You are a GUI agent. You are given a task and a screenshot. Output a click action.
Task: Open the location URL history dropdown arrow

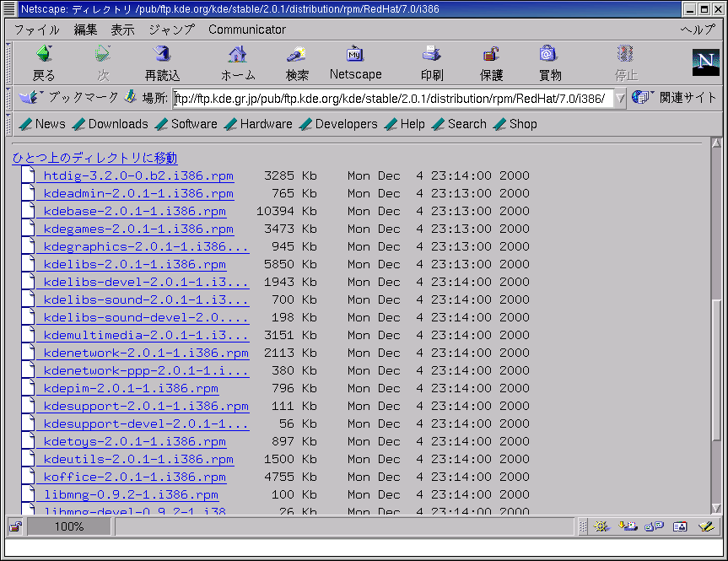coord(619,99)
